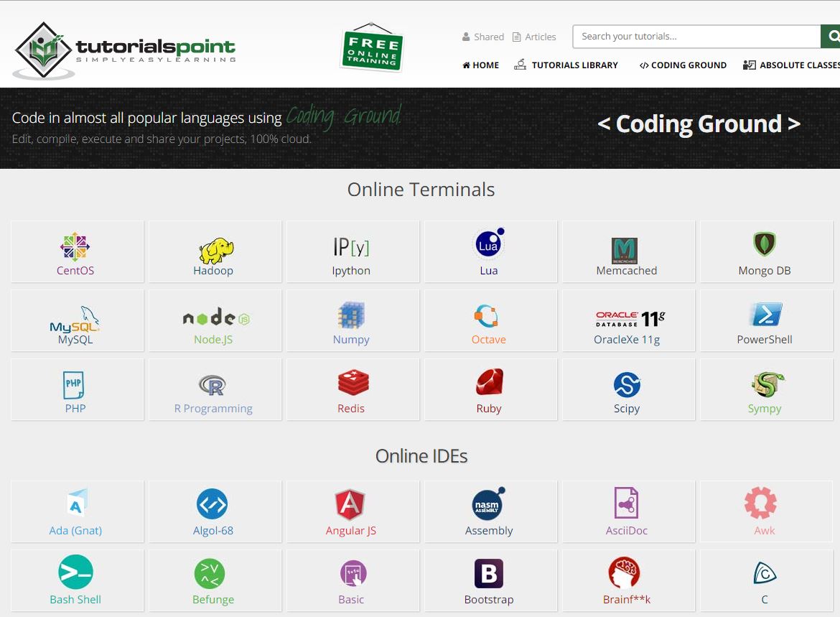840x617 pixels.
Task: Open the ABSOLUTE CLASSES menu item
Action: 791,65
